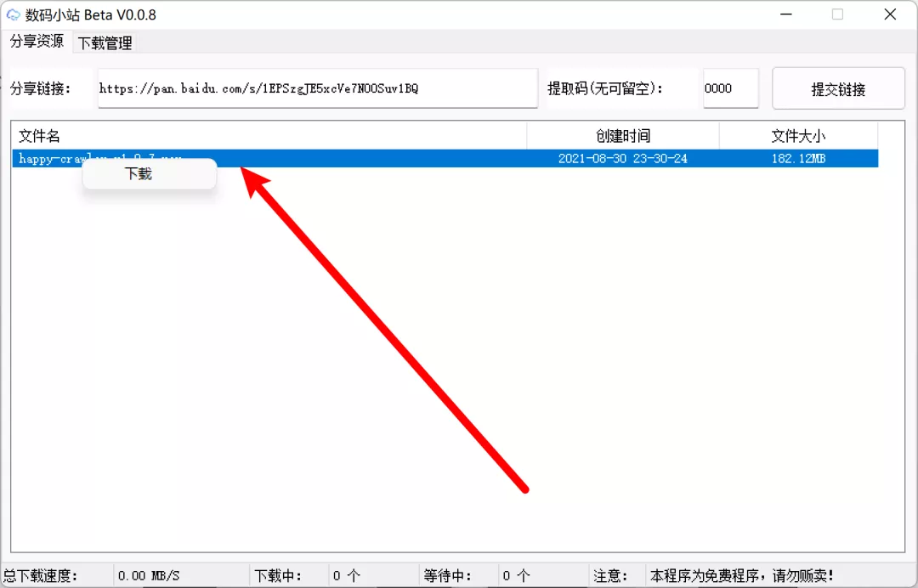Click the 下载中 status label
918x588 pixels.
[277, 576]
